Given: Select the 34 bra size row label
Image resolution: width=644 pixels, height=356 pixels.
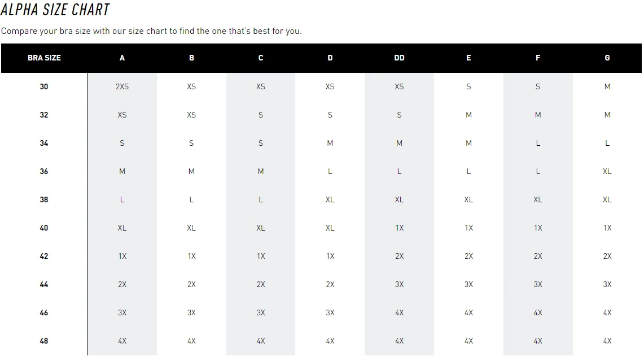Looking at the screenshot, I should [x=44, y=143].
